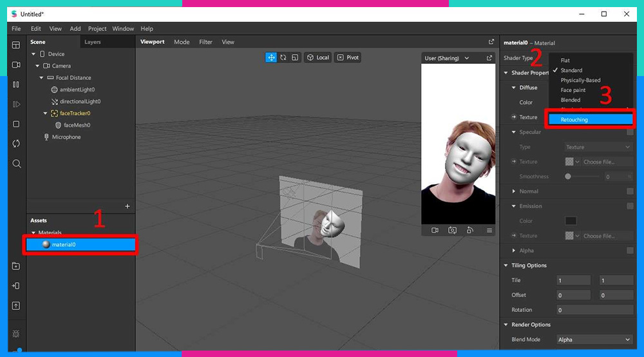644x357 pixels.
Task: Click the Rotation input field
Action: [x=594, y=310]
